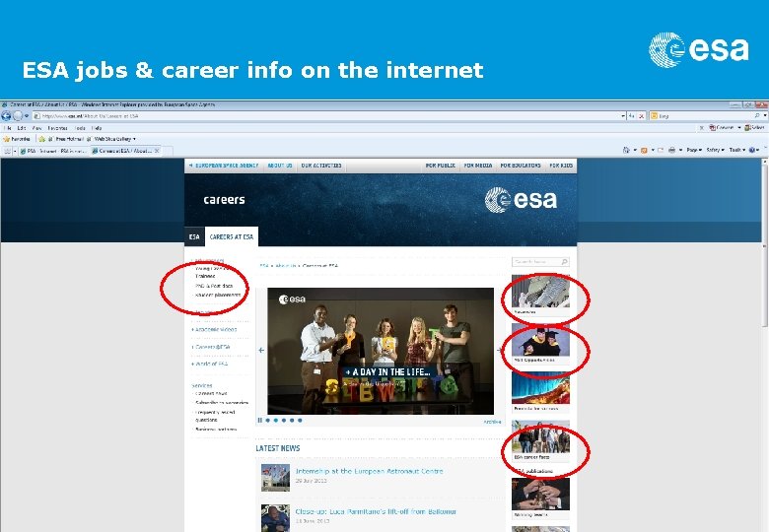Click the Quick Tabs grid icon
This screenshot has height=532, width=769.
click(7, 151)
